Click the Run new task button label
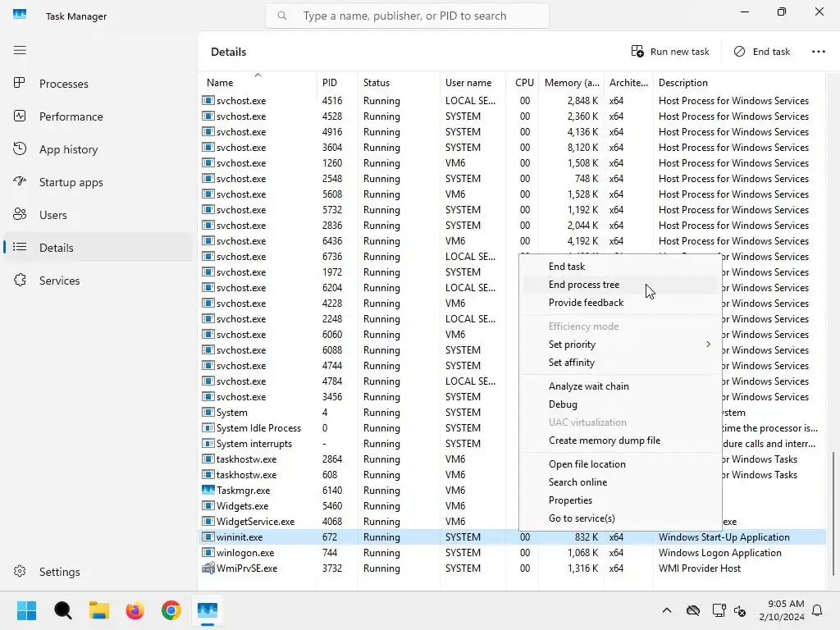This screenshot has height=630, width=840. 679,52
